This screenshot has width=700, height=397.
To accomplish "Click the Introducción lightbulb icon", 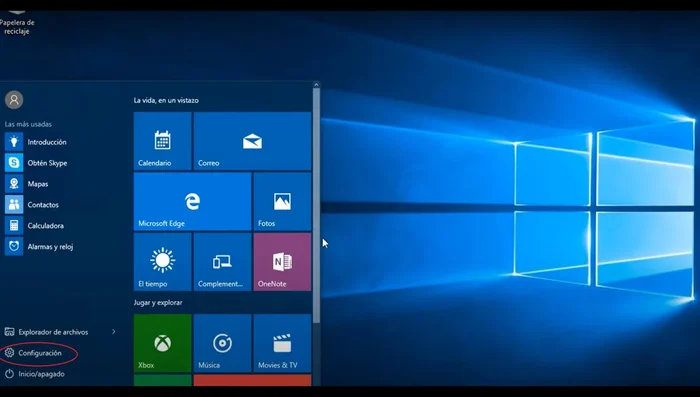I will 14,142.
